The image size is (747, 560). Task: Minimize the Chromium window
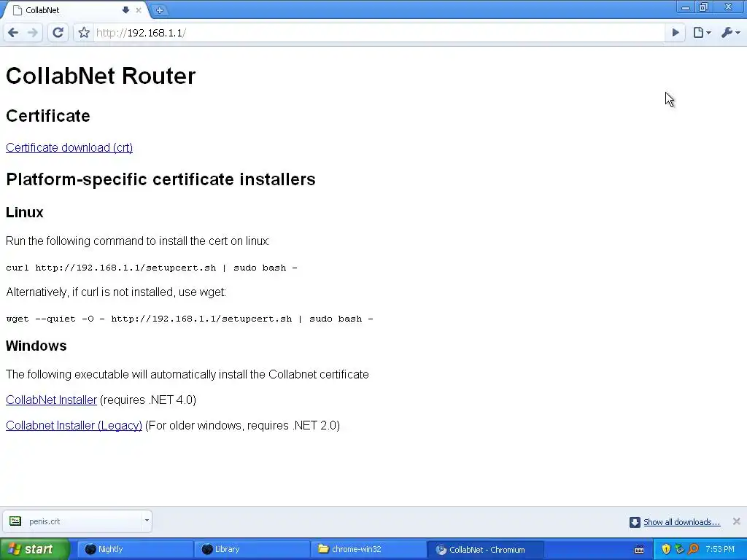[686, 7]
